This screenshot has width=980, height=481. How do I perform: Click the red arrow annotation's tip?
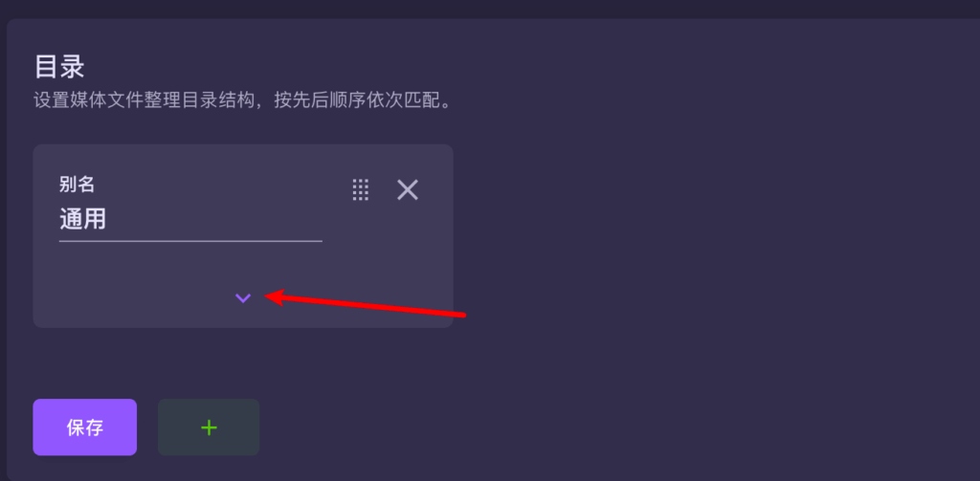coord(268,296)
